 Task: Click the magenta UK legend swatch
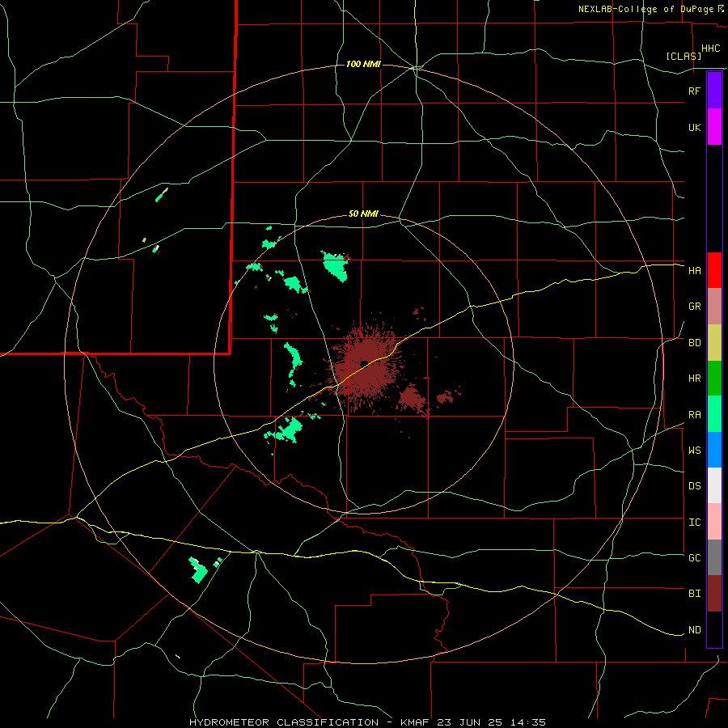(714, 127)
